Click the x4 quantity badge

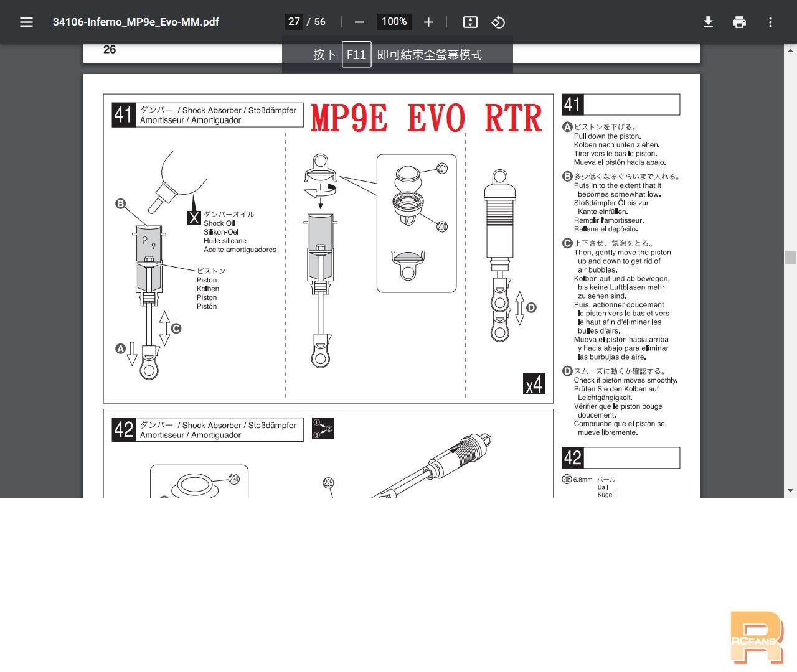click(534, 384)
